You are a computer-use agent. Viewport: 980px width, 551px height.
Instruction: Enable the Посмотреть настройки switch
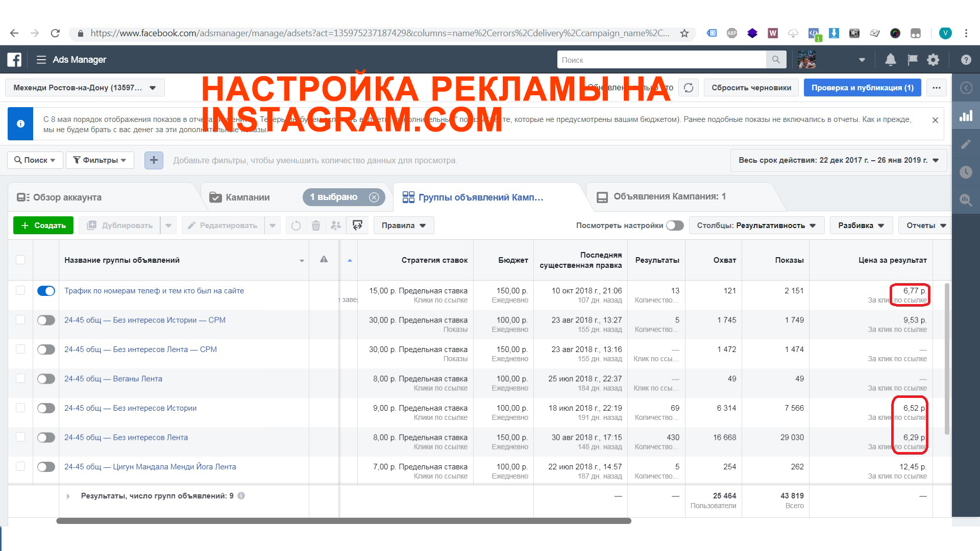(x=675, y=226)
